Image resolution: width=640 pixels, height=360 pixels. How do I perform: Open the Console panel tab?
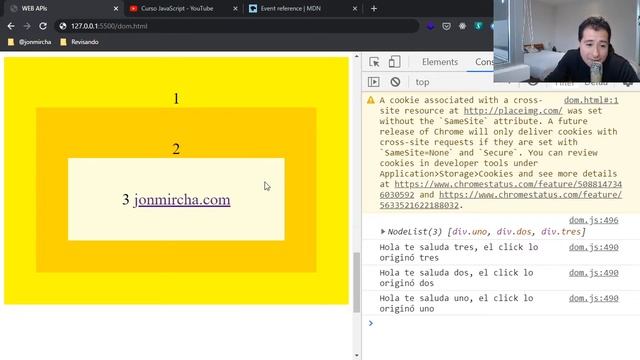pyautogui.click(x=484, y=62)
